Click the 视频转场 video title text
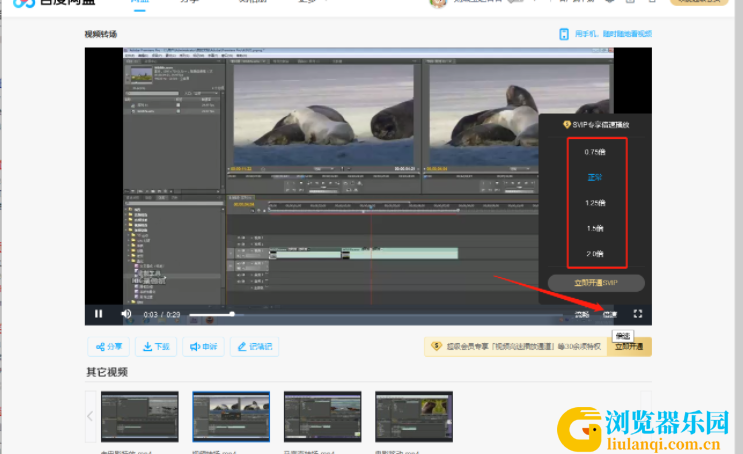The width and height of the screenshot is (743, 454). pos(100,34)
